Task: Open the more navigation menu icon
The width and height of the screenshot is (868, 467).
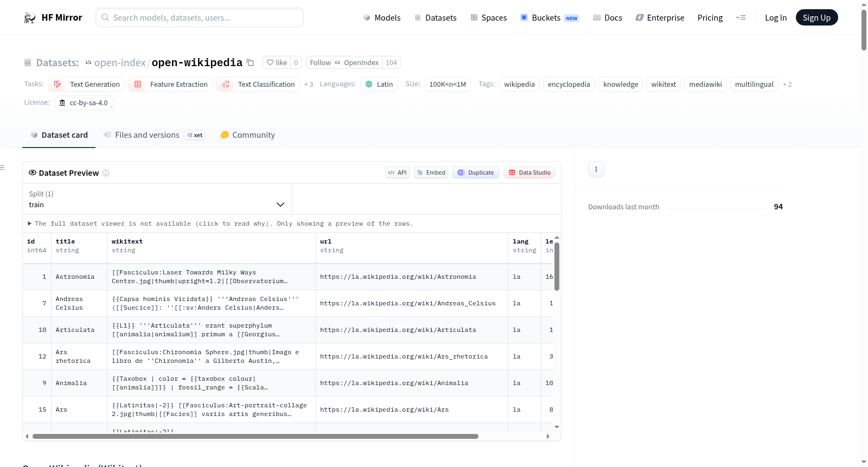Action: coord(741,18)
